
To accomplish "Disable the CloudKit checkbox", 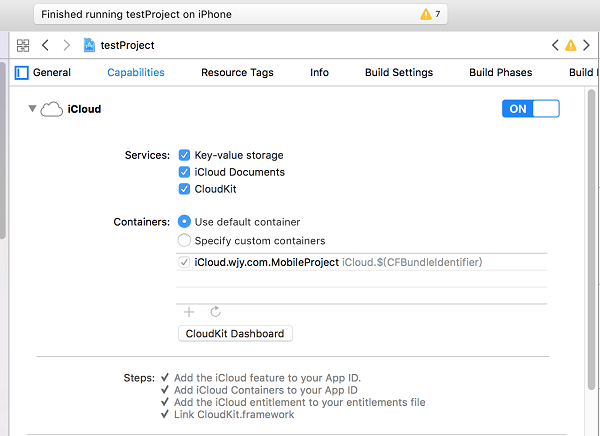I will point(184,189).
